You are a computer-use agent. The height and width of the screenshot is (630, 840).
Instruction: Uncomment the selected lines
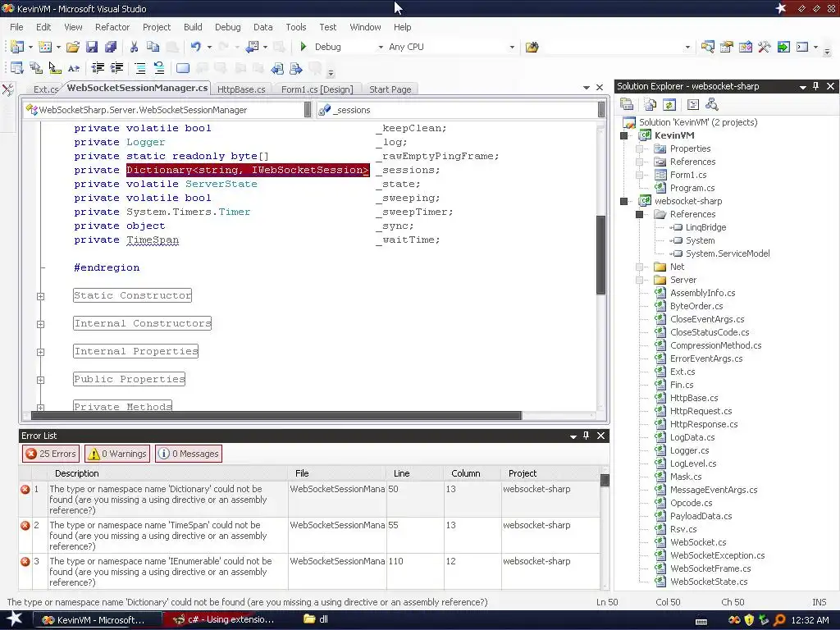[159, 68]
